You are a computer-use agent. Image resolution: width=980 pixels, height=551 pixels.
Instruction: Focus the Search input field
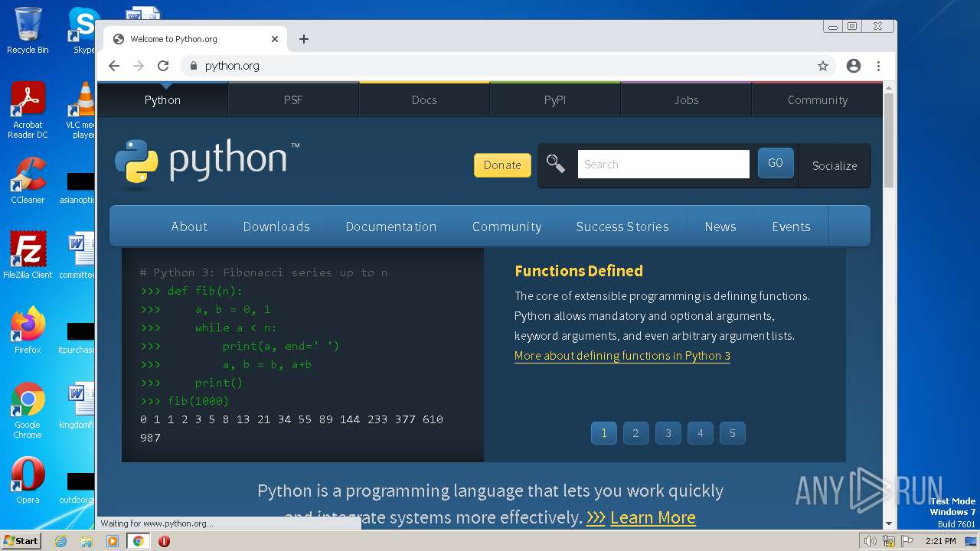663,164
